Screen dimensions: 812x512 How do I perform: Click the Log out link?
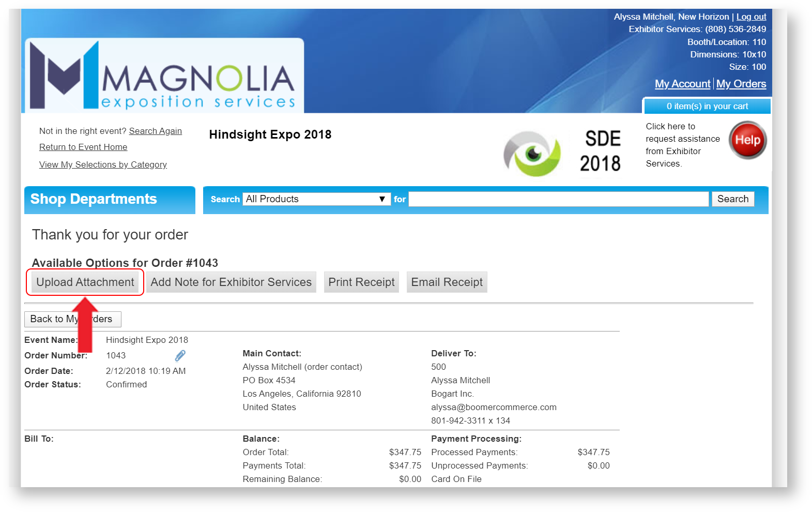[751, 17]
